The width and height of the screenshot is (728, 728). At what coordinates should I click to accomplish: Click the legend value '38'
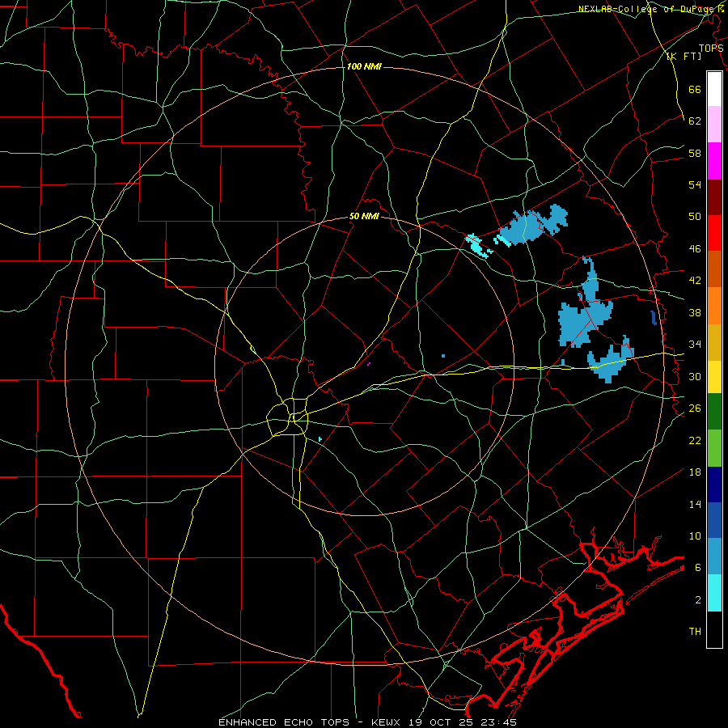(x=695, y=313)
